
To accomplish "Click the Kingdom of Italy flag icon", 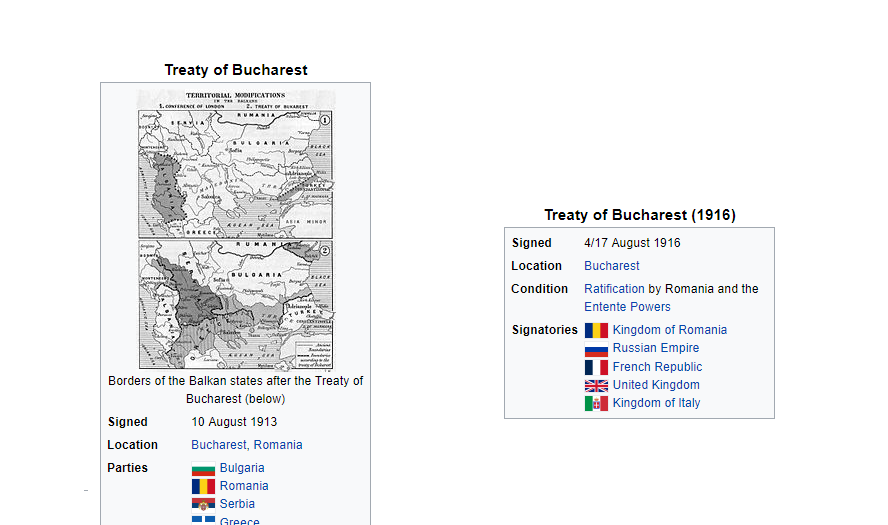I will (596, 404).
